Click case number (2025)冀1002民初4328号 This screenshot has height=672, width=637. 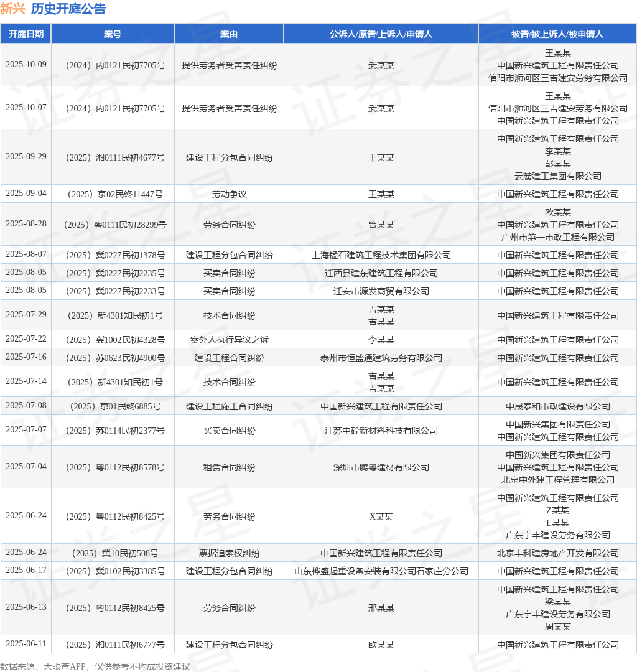click(114, 340)
